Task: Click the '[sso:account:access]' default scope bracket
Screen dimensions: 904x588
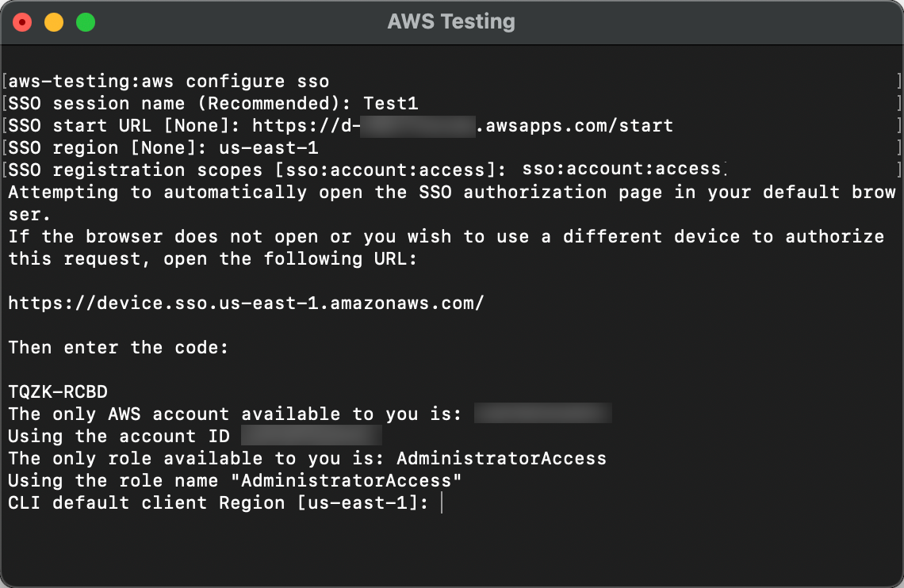Action: 385,170
